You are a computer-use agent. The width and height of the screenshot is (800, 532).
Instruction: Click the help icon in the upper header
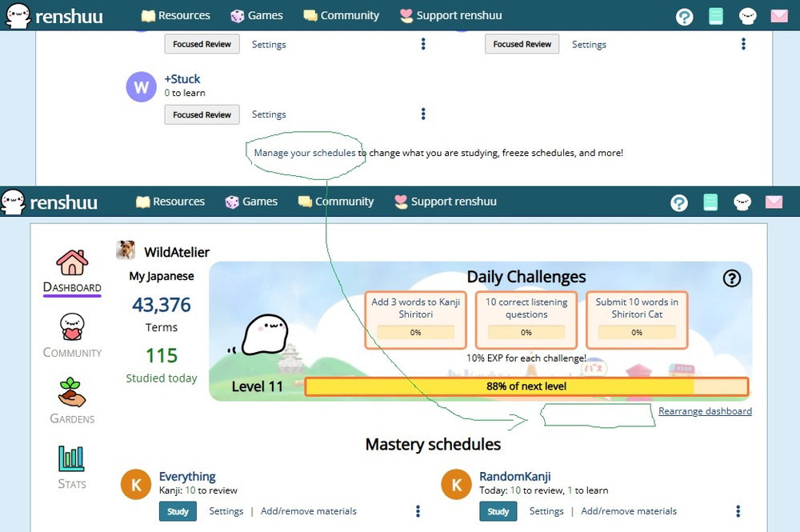coord(684,17)
